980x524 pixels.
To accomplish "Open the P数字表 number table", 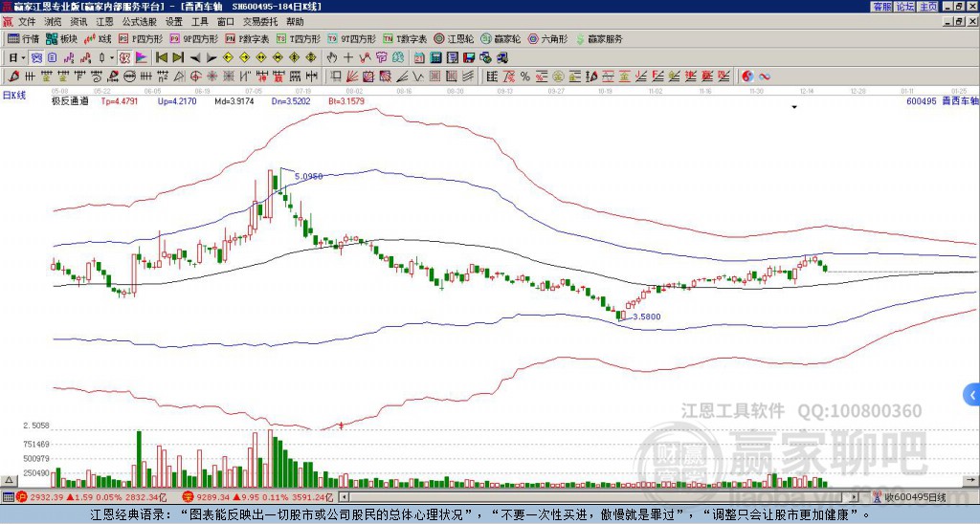I will (x=247, y=38).
